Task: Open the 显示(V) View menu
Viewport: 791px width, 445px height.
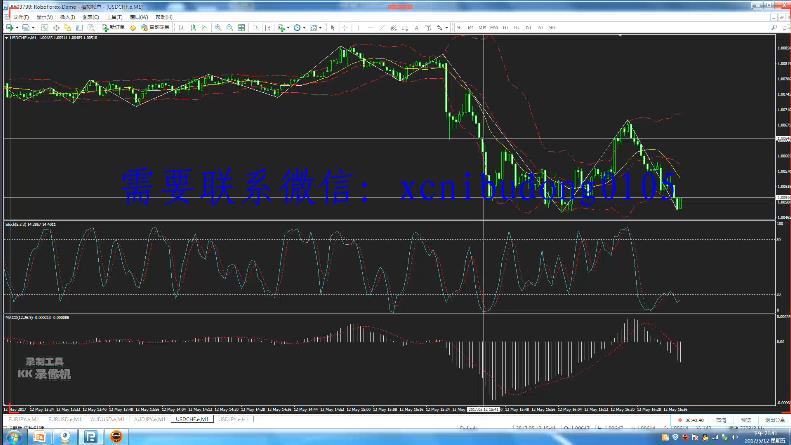Action: (44, 17)
